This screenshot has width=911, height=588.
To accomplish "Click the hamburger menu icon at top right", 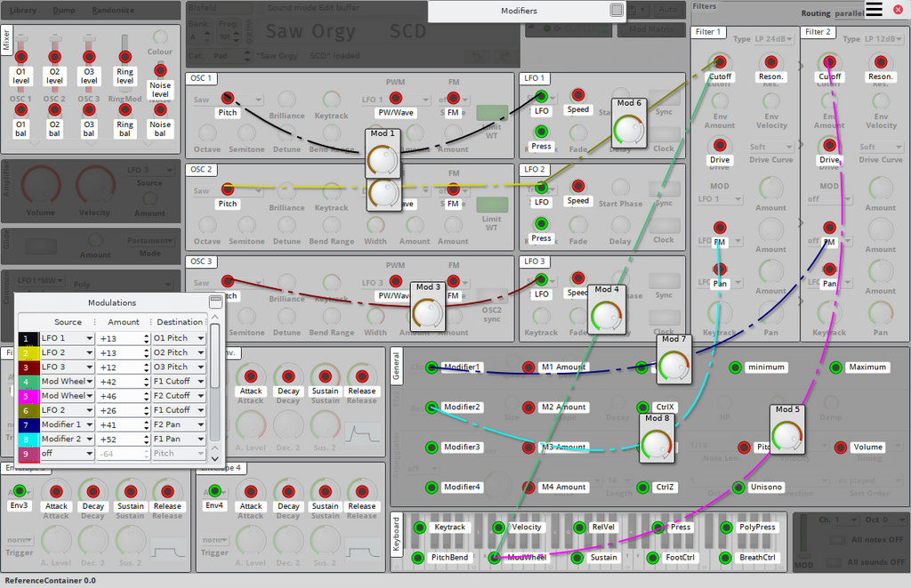I will click(x=875, y=10).
